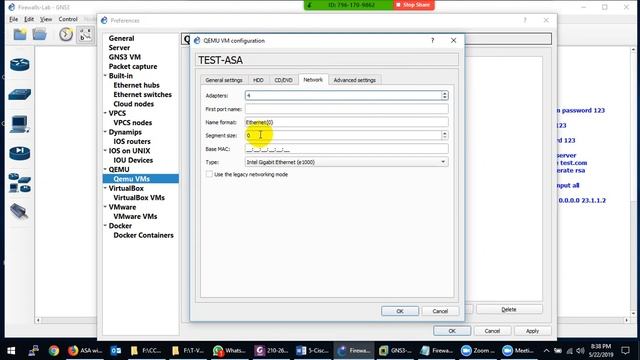This screenshot has height=360, width=640.
Task: Select GNS3 VM preferences item
Action: (x=124, y=57)
